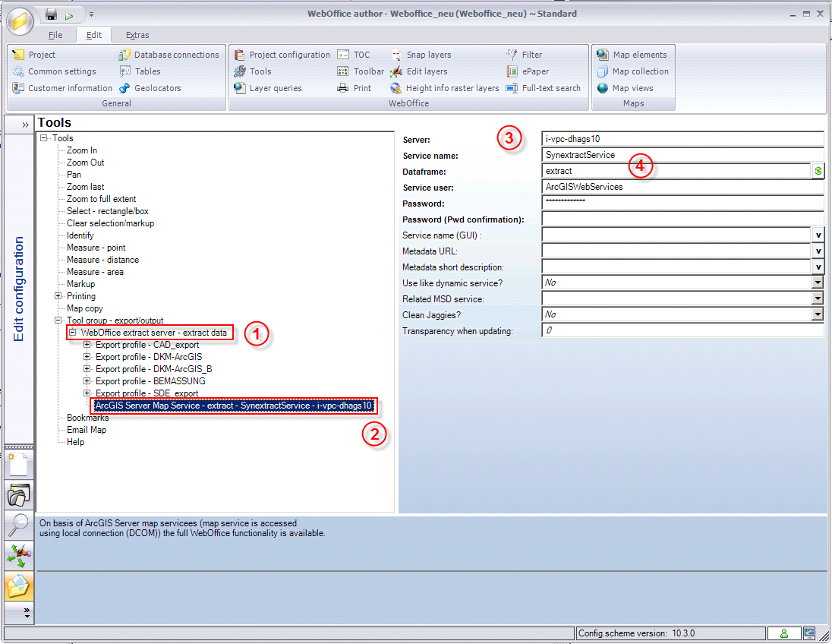Click the Height info raster layers icon
The image size is (832, 644).
coord(396,88)
